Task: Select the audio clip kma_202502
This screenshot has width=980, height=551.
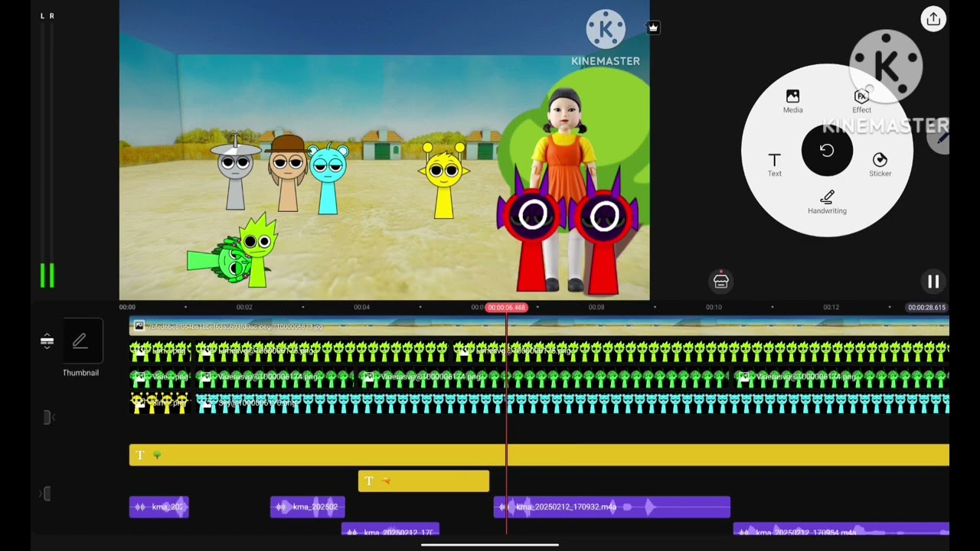Action: pos(308,507)
